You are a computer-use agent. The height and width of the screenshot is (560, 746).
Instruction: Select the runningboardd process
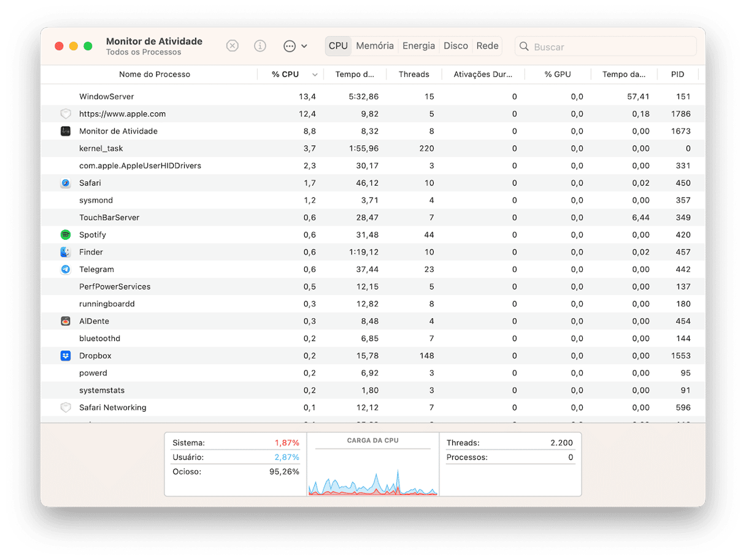click(x=373, y=304)
